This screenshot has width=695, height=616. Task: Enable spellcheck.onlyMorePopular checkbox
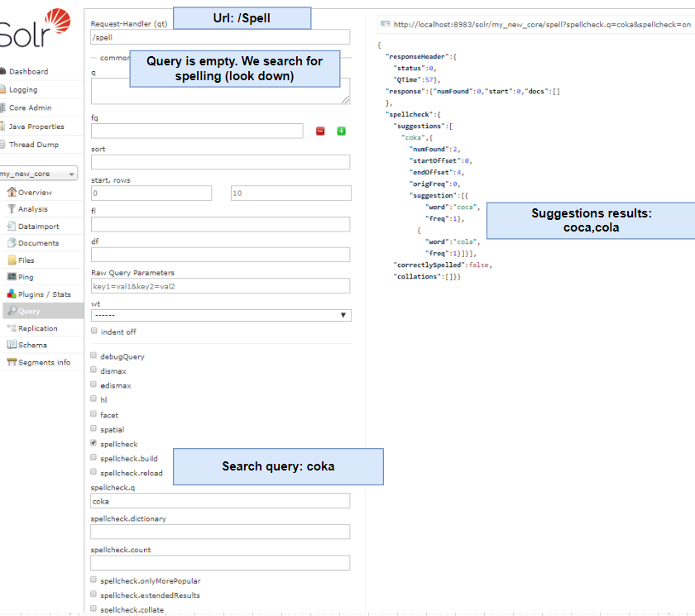pos(93,580)
